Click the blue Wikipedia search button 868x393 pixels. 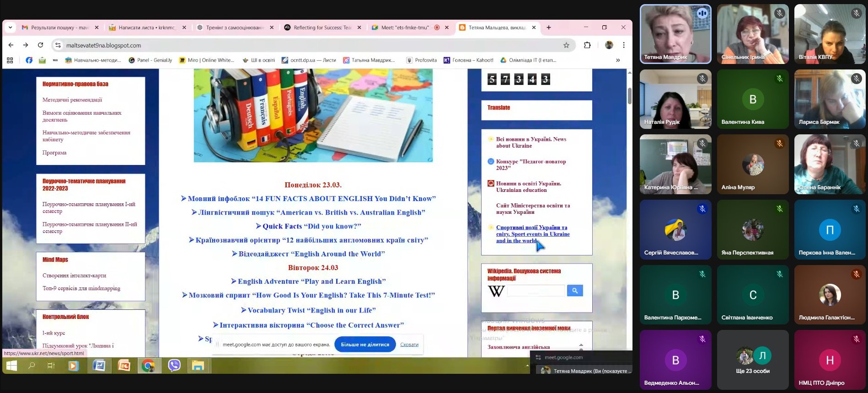(x=575, y=291)
